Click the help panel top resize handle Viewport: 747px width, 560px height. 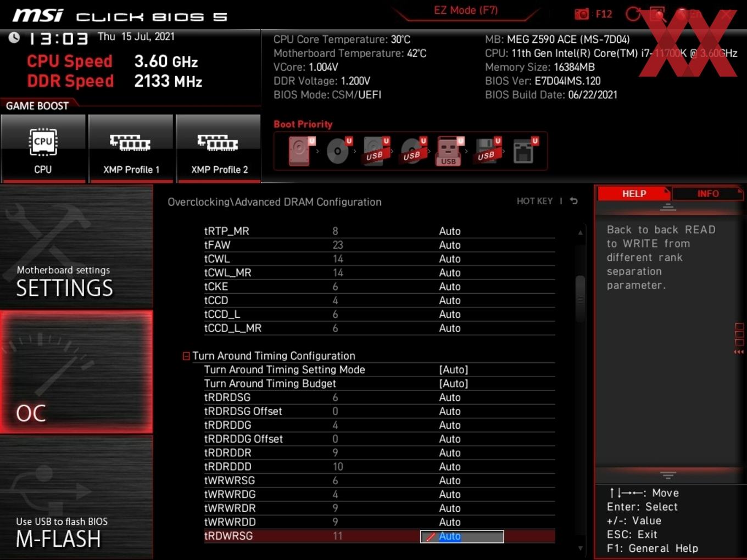click(x=668, y=207)
